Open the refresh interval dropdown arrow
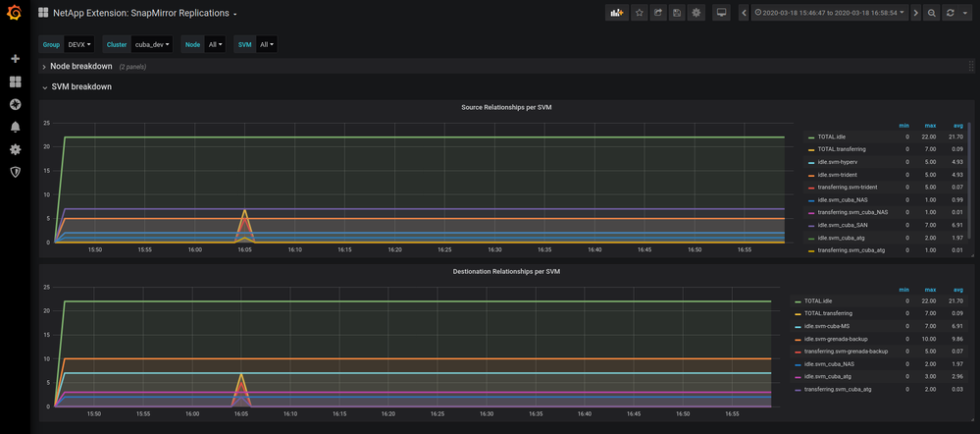 (965, 13)
